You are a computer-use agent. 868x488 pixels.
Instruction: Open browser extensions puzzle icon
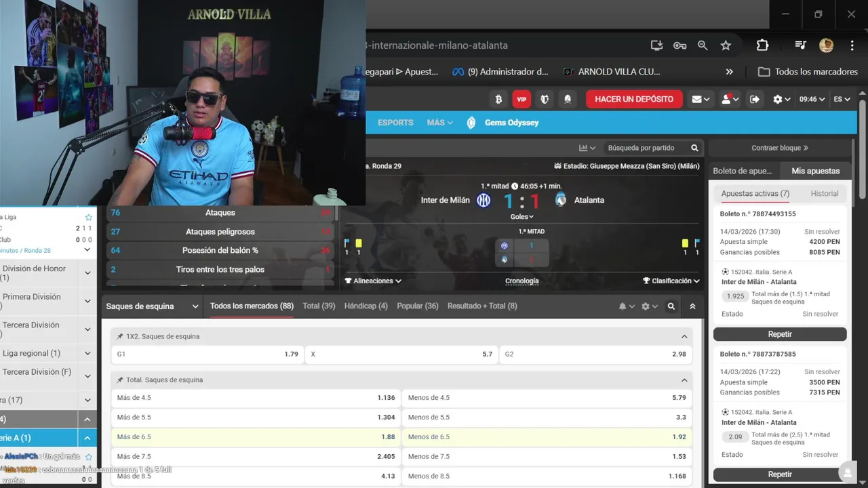762,45
